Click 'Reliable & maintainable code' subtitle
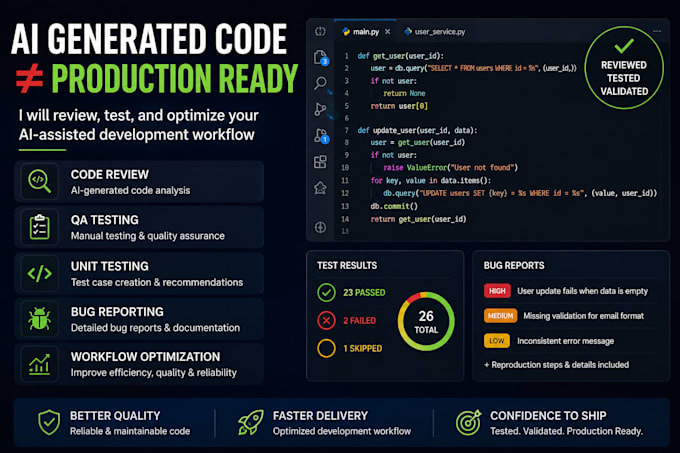The height and width of the screenshot is (453, 680). [x=130, y=431]
